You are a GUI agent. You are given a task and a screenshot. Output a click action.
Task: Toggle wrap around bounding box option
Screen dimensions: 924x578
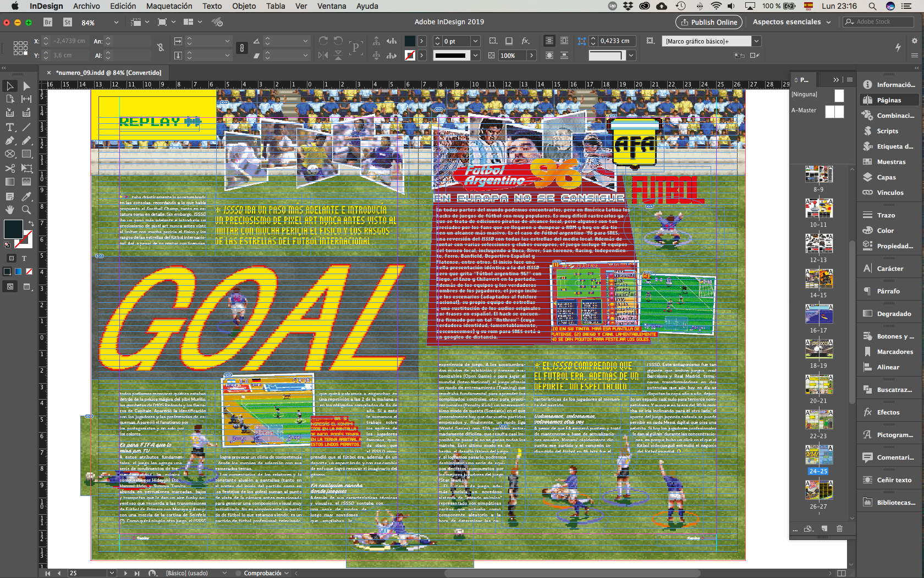(x=564, y=41)
